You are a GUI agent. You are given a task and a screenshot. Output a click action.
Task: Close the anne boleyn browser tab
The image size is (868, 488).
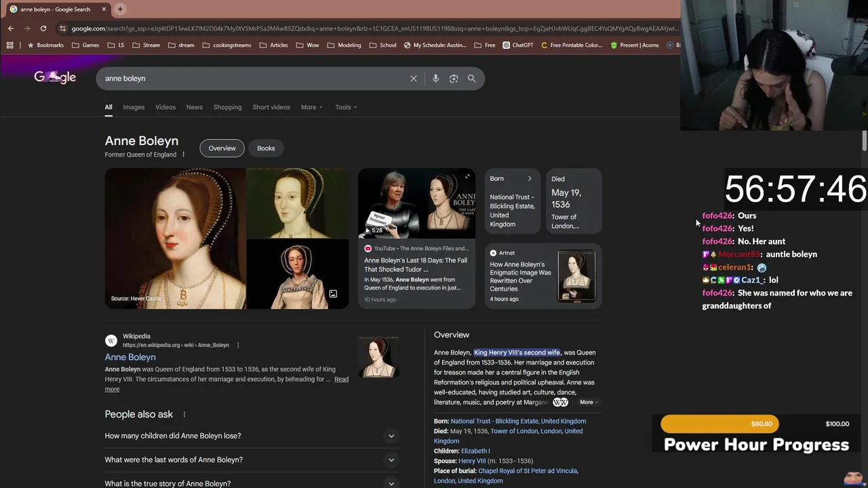coord(104,9)
